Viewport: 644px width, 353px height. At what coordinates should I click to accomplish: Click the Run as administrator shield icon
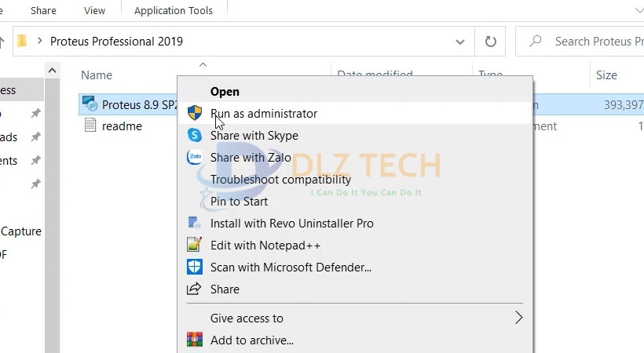click(x=194, y=113)
